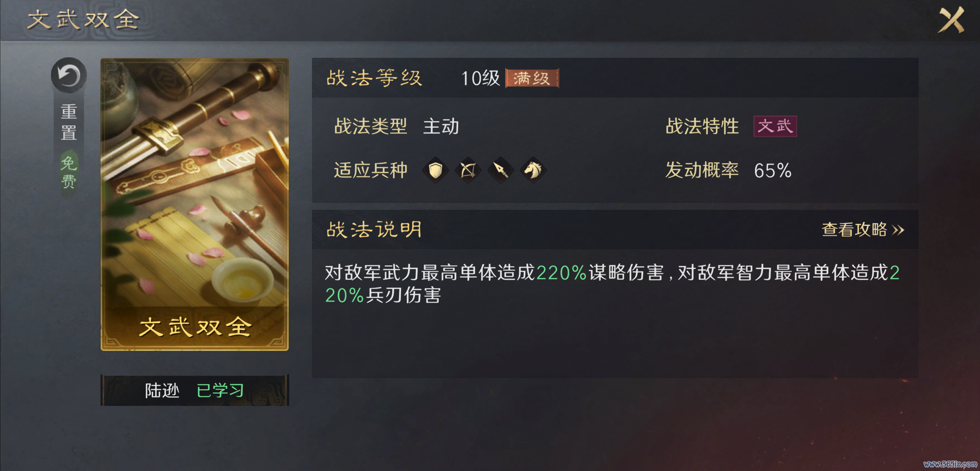Tap the 重置 reset text label
This screenshot has height=471, width=980.
coord(69,122)
